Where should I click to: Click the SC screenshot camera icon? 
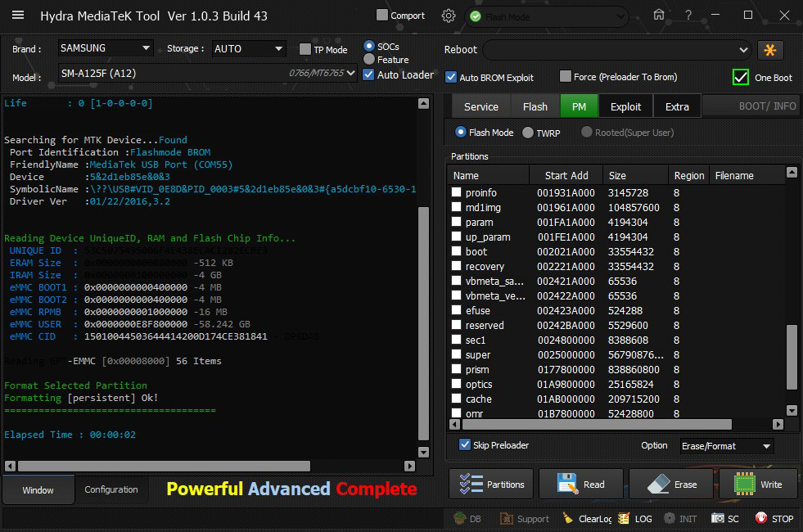click(718, 518)
